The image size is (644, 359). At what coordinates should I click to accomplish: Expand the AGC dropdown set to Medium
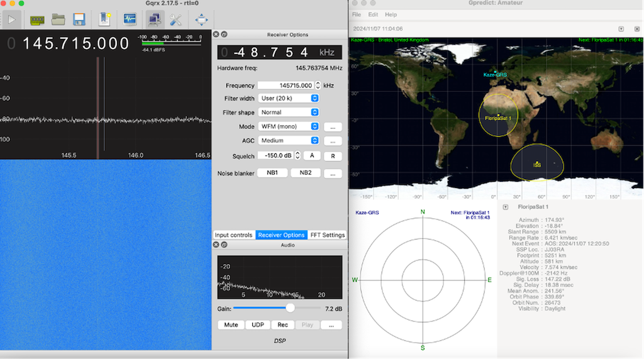pos(289,141)
